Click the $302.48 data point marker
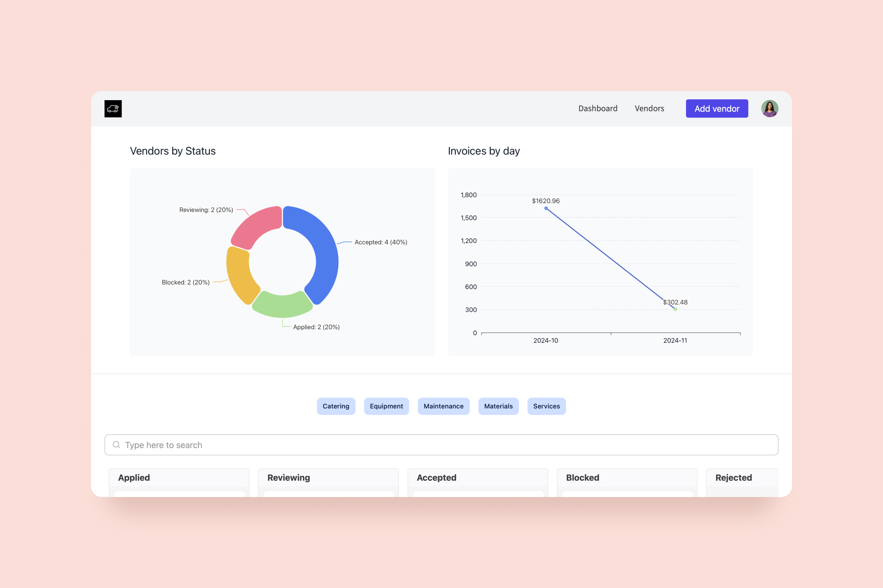 coord(675,309)
